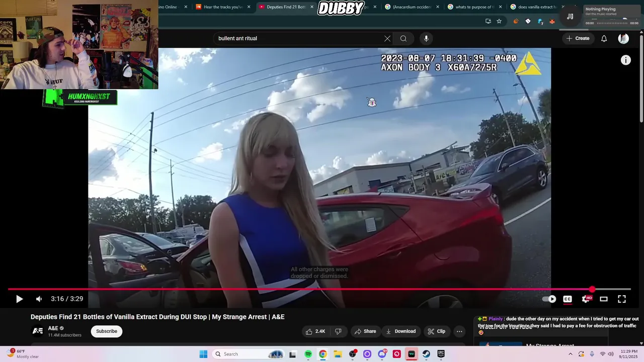Open File Explorer from the taskbar
The width and height of the screenshot is (644, 362).
[x=338, y=354]
